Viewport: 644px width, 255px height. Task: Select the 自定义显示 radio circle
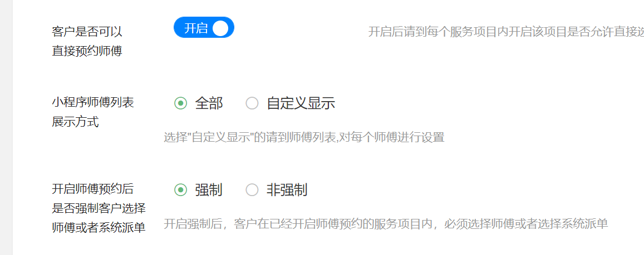click(252, 103)
